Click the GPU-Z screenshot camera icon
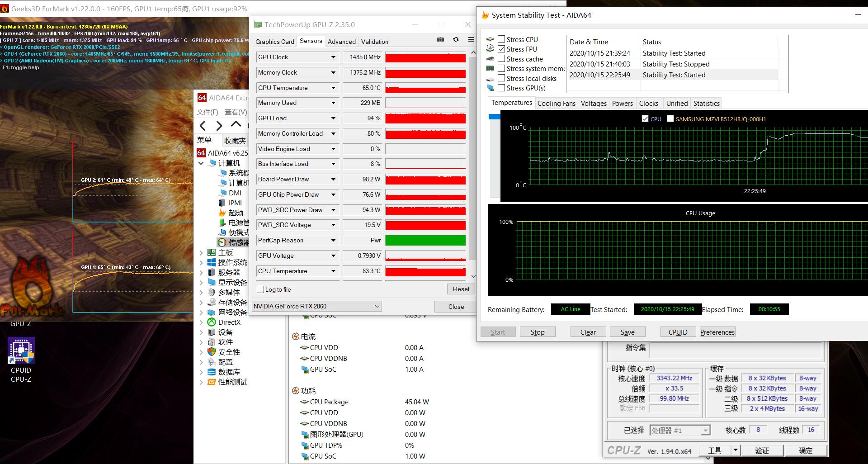Viewport: 868px width, 464px height. coord(440,40)
